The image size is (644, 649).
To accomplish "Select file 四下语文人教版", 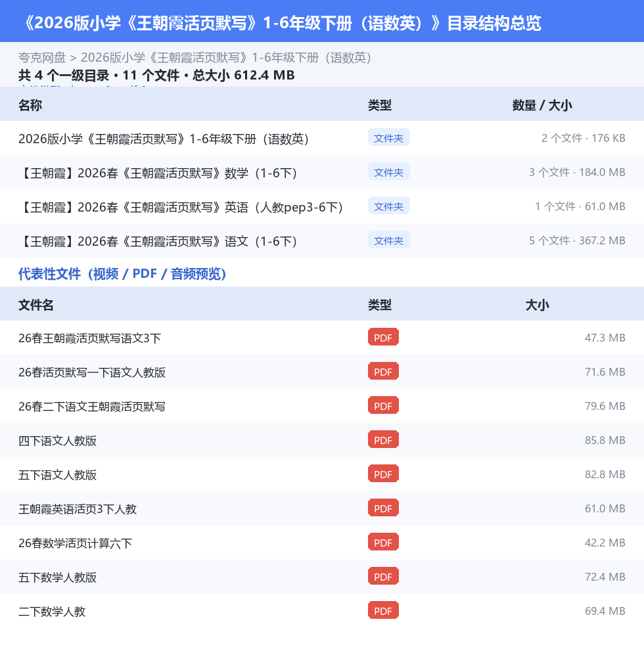I will pyautogui.click(x=322, y=440).
